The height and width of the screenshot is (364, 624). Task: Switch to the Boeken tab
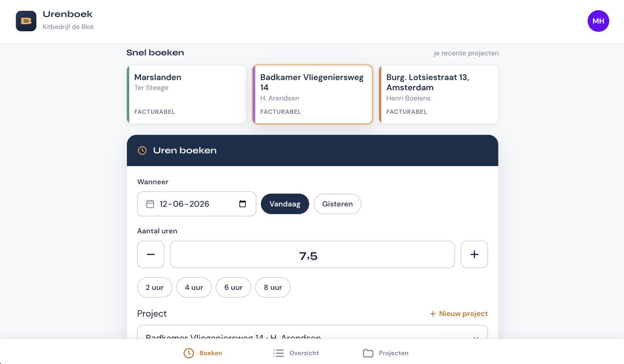[x=203, y=353]
